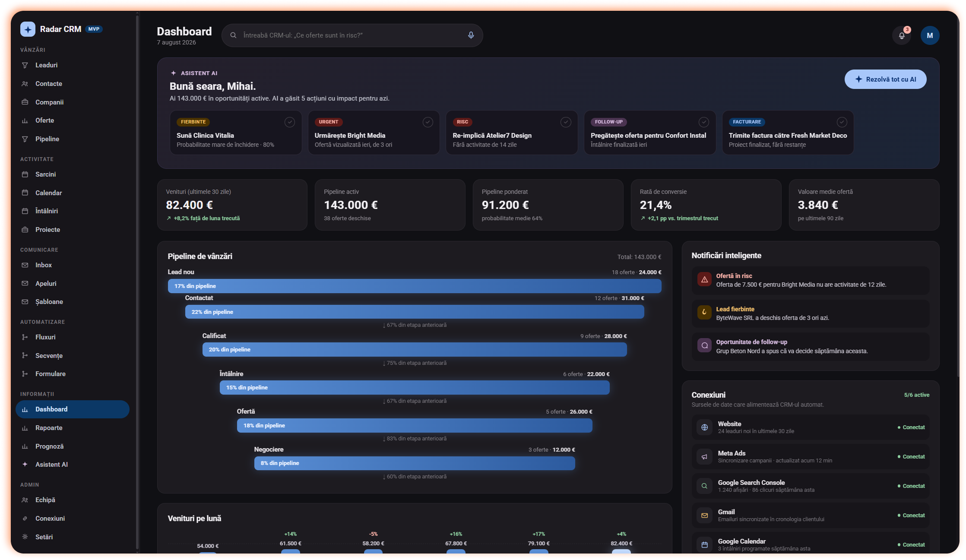The height and width of the screenshot is (560, 966).
Task: Click the Întâlnire 15% pipeline bar
Action: click(x=415, y=387)
